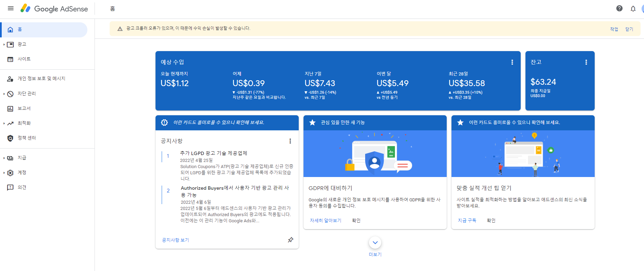The width and height of the screenshot is (644, 271).
Task: Open 공지사항 보기 link
Action: [x=175, y=240]
